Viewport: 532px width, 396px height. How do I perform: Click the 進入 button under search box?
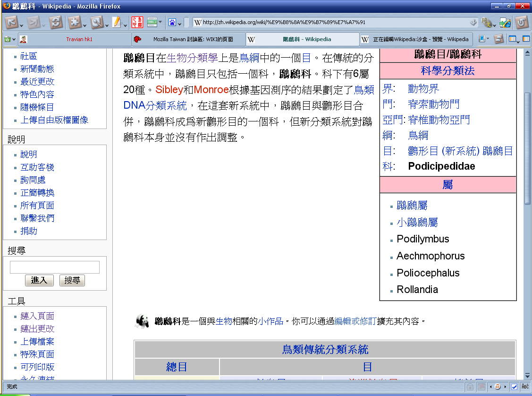click(x=39, y=280)
